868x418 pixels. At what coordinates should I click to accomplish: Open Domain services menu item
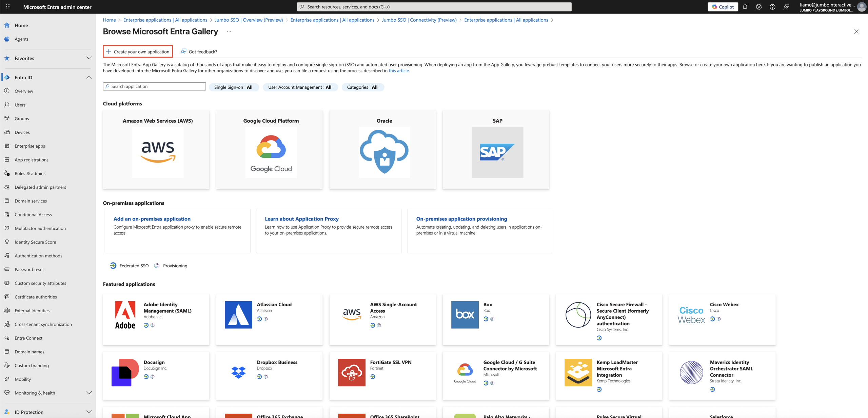pos(31,201)
